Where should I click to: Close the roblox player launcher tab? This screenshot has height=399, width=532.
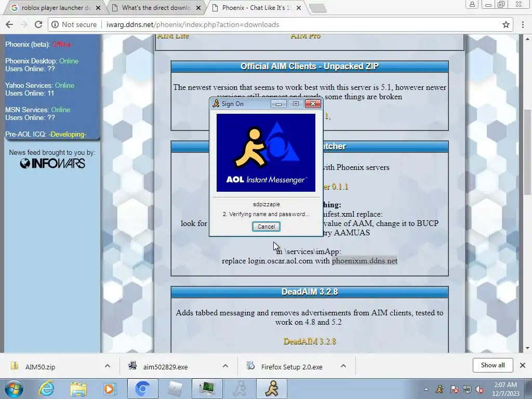[x=98, y=8]
